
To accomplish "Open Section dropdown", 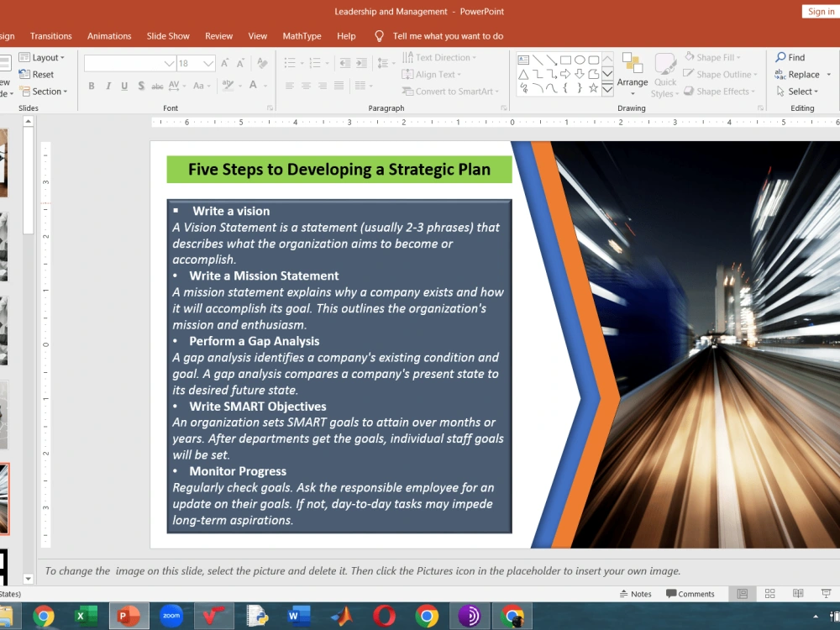I will [44, 92].
